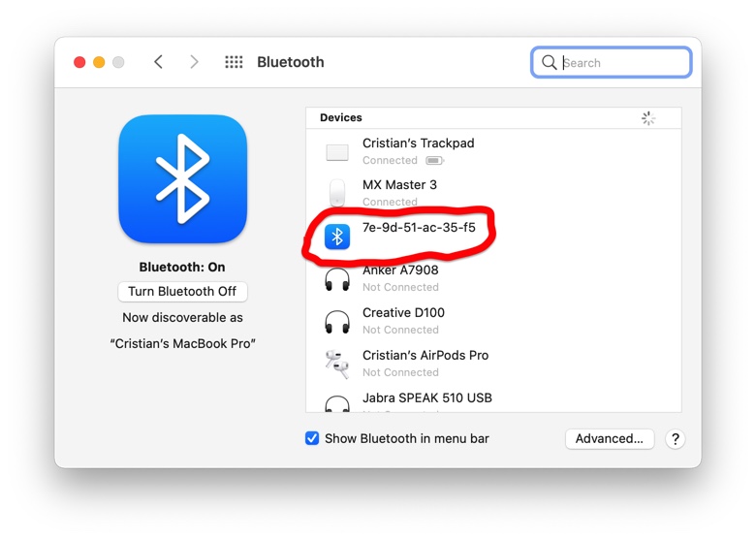Click the trackpad battery level indicator

434,161
